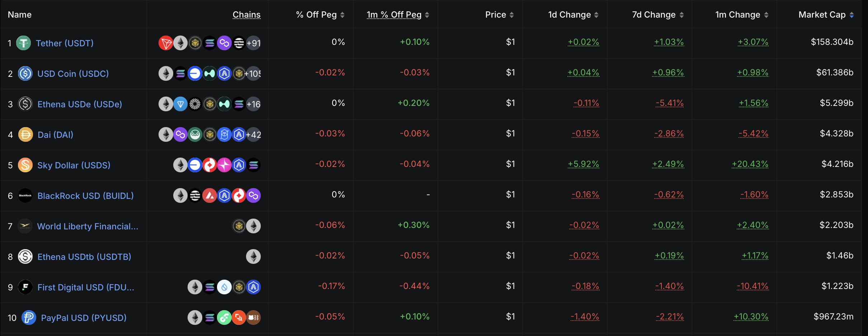Click the Tether (USDT) coin logo

click(x=24, y=43)
